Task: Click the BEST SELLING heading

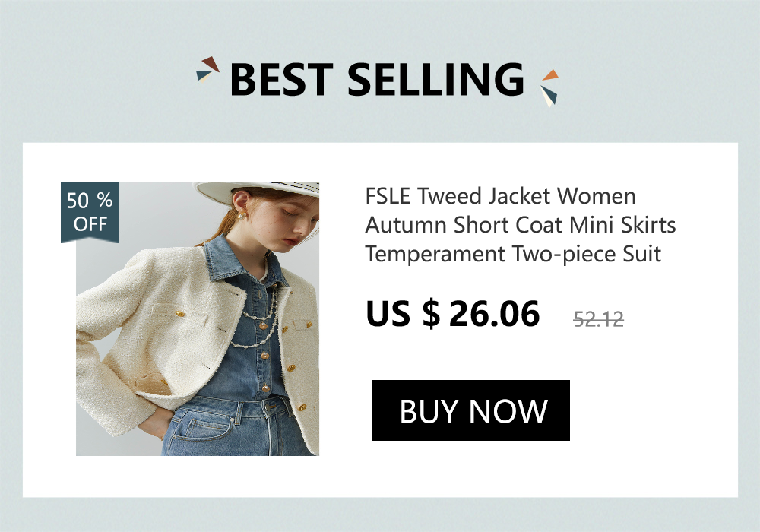Action: tap(377, 79)
